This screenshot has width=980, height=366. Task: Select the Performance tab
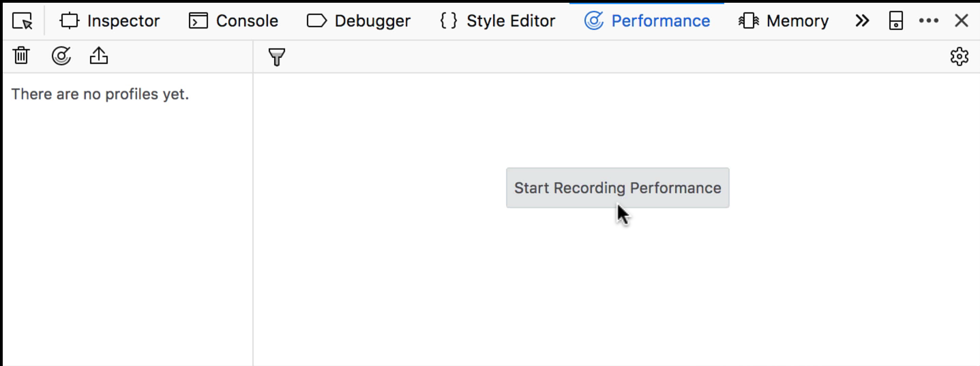click(647, 21)
